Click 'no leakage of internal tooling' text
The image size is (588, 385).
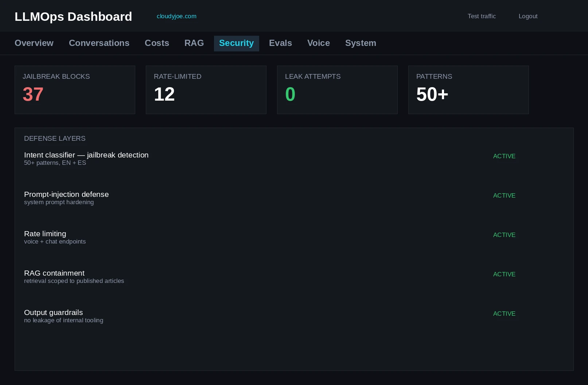click(63, 320)
